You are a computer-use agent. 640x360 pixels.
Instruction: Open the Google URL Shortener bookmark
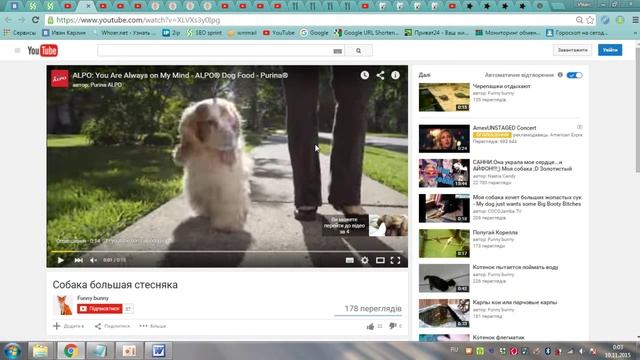click(366, 33)
